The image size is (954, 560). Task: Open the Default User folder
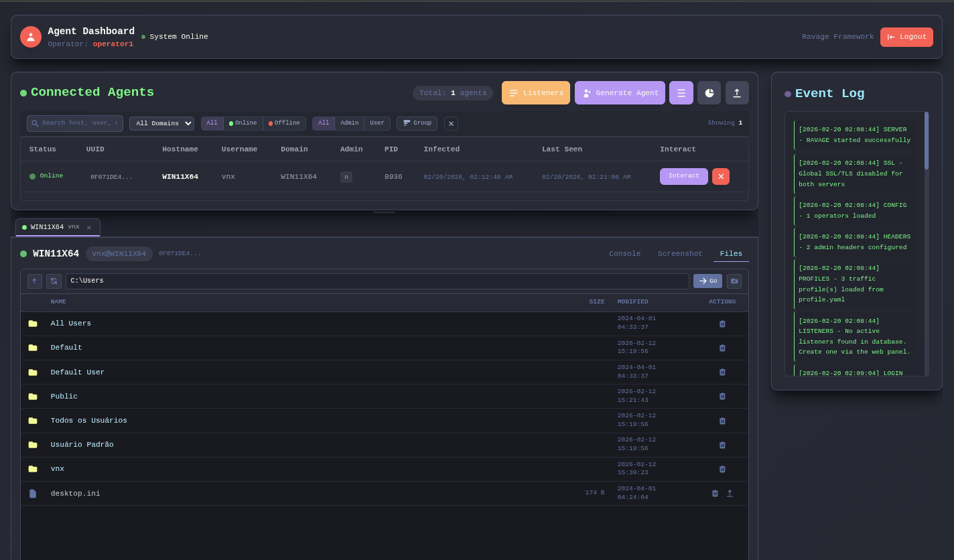(x=78, y=372)
